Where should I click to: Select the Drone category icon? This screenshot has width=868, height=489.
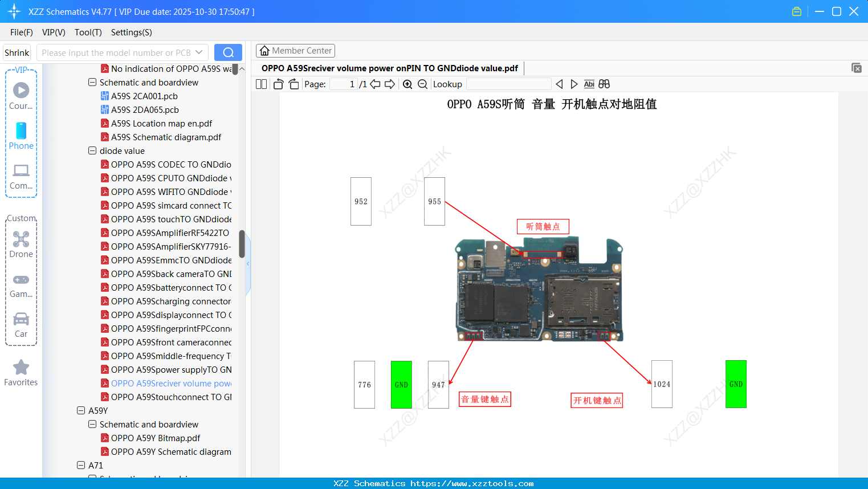tap(21, 239)
